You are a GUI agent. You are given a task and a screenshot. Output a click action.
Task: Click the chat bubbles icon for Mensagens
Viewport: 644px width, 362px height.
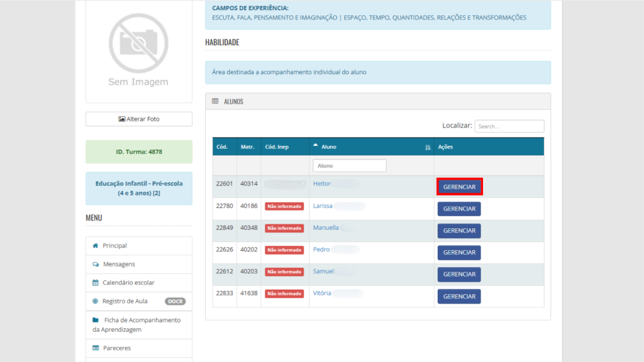point(96,265)
